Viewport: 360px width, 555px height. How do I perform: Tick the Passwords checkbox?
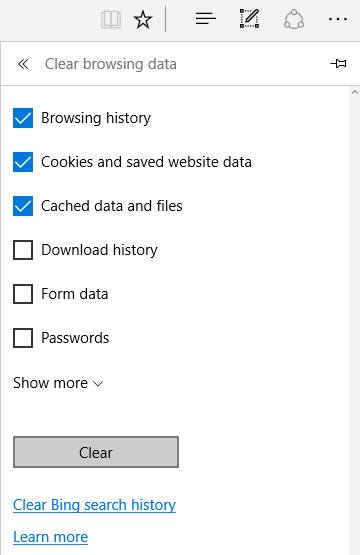pos(23,338)
